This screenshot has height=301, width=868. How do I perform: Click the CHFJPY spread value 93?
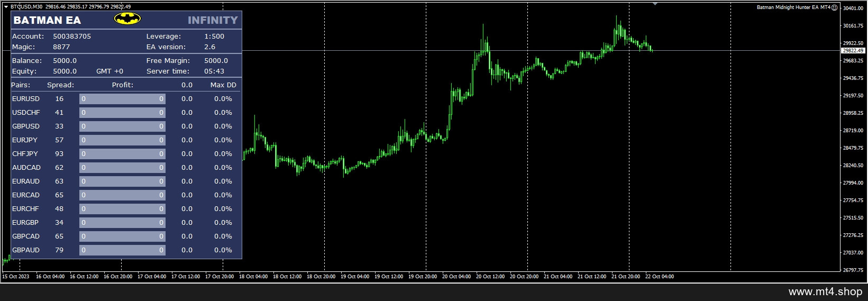click(x=59, y=154)
